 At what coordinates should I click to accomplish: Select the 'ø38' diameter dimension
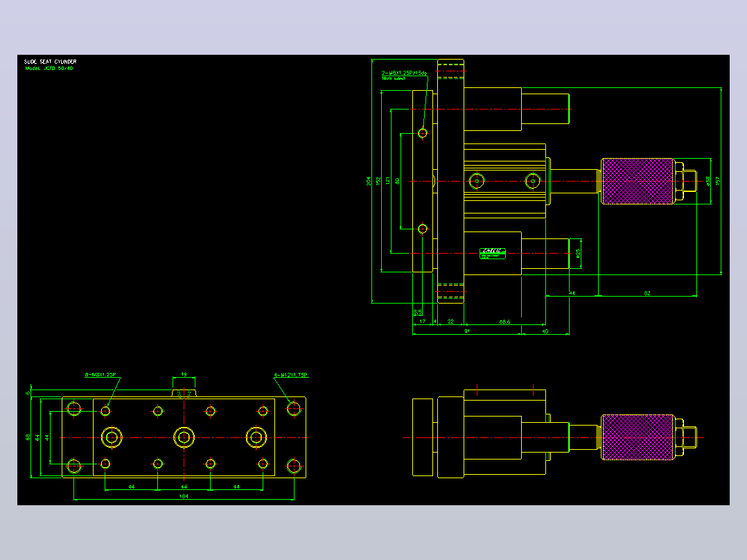(708, 181)
